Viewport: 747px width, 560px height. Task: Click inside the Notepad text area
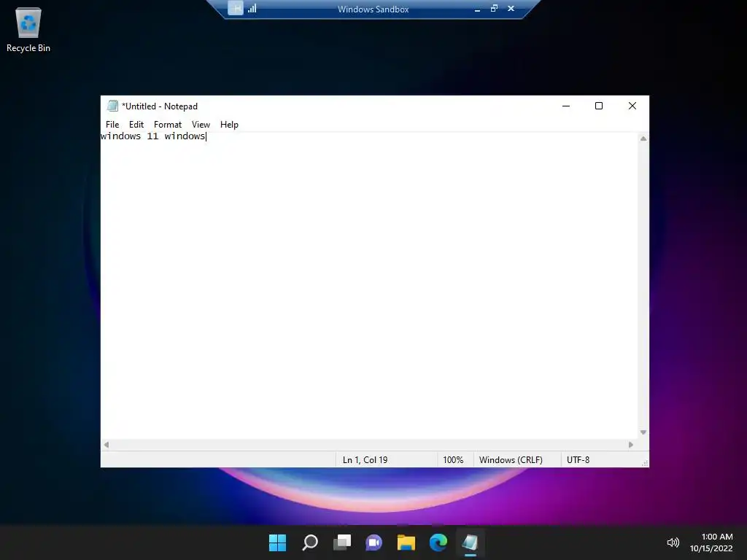[x=369, y=286]
